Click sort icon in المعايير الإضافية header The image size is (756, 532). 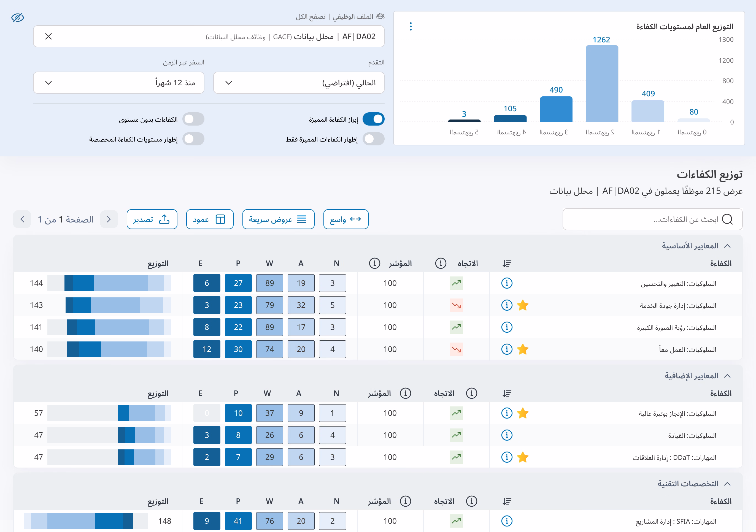(x=507, y=393)
